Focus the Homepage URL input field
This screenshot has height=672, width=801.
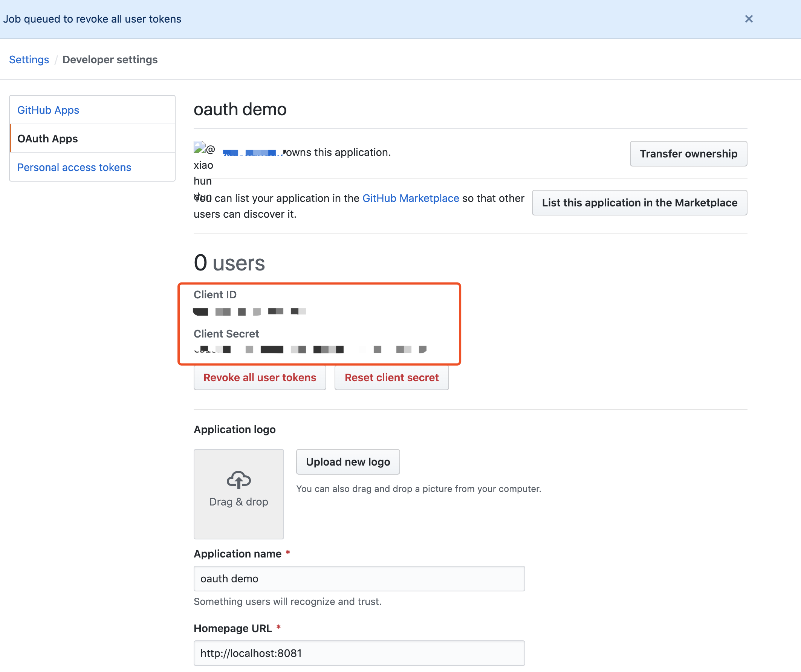(x=359, y=653)
